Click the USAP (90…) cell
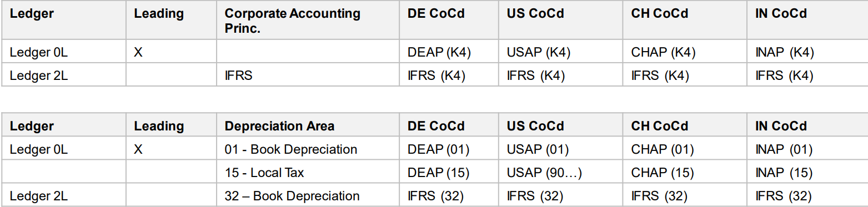Viewport: 868px width, 207px height. click(x=544, y=173)
